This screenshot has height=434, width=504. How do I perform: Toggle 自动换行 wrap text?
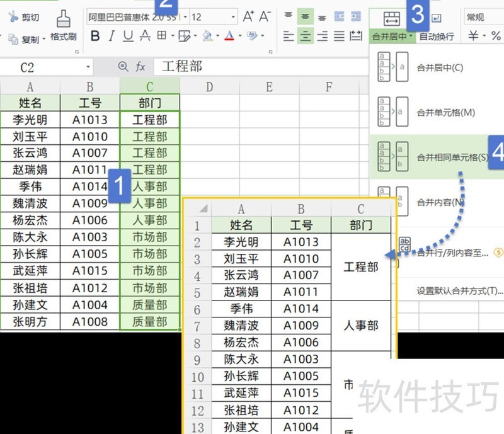coord(437,37)
